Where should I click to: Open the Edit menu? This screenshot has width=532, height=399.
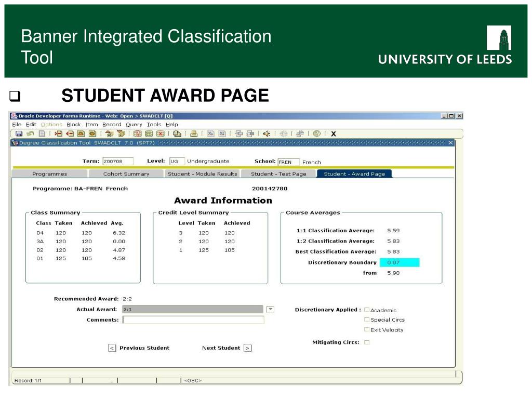[x=31, y=125]
